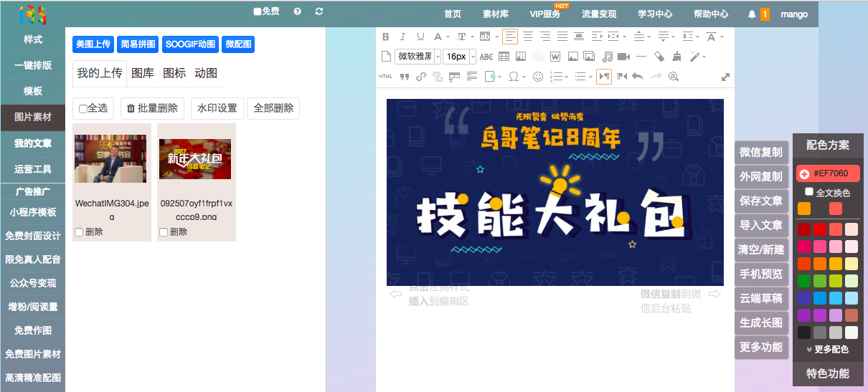Viewport: 868px width, 392px height.
Task: Enable the 免费 checkbox in header
Action: coord(258,12)
